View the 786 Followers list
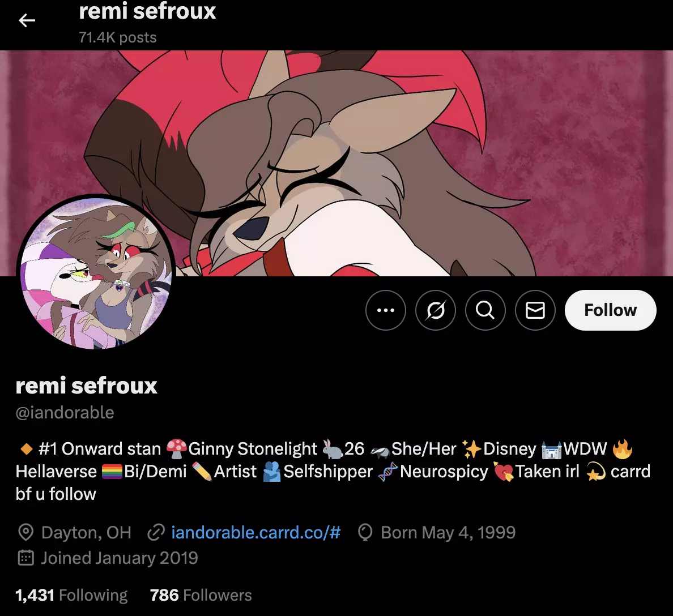Image resolution: width=673 pixels, height=616 pixels. coord(201,595)
